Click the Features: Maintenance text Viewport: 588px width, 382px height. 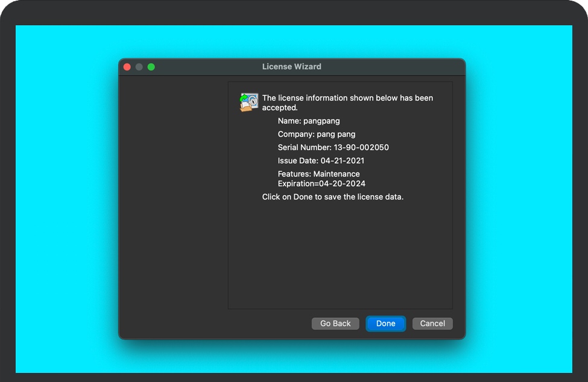click(319, 174)
